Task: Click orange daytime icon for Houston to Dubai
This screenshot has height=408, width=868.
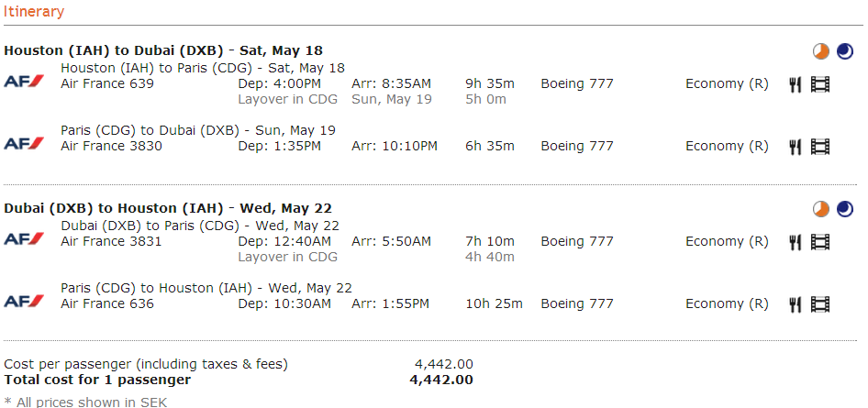Action: tap(821, 51)
